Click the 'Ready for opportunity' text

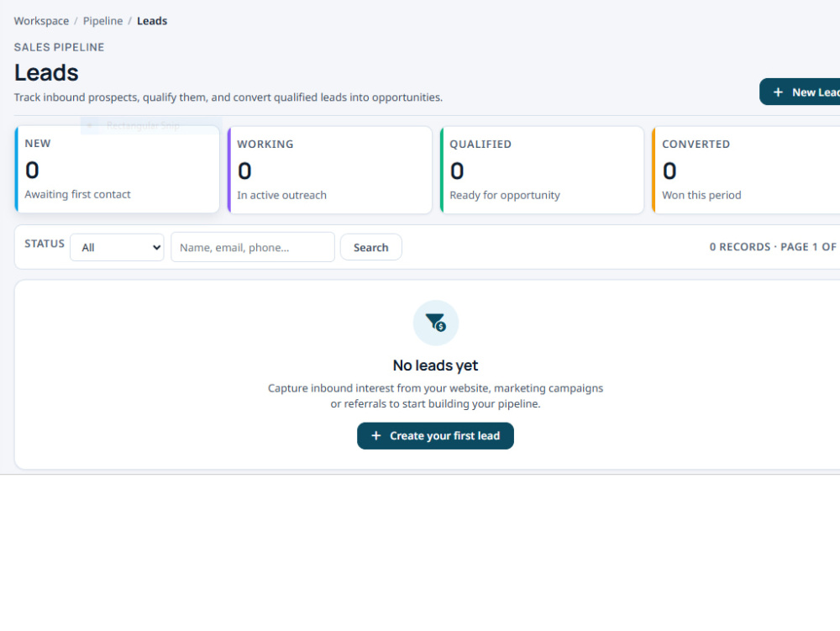[x=505, y=195]
